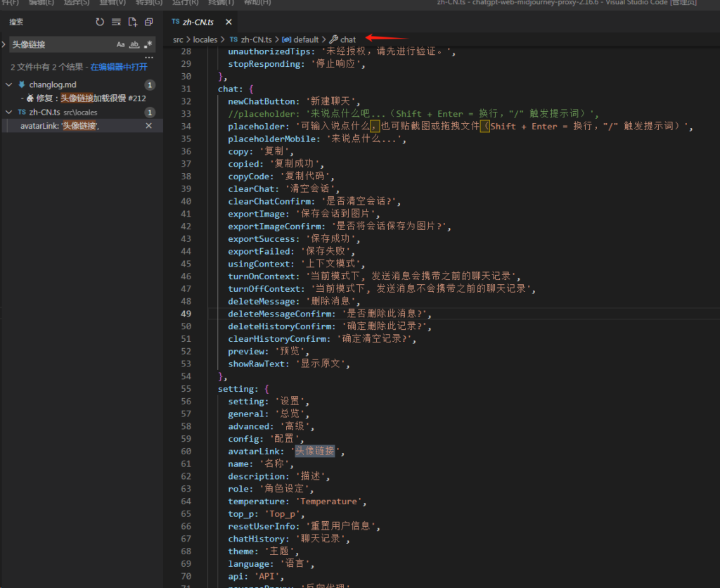Clear all search results
Viewport: 720px width, 588px height.
116,23
